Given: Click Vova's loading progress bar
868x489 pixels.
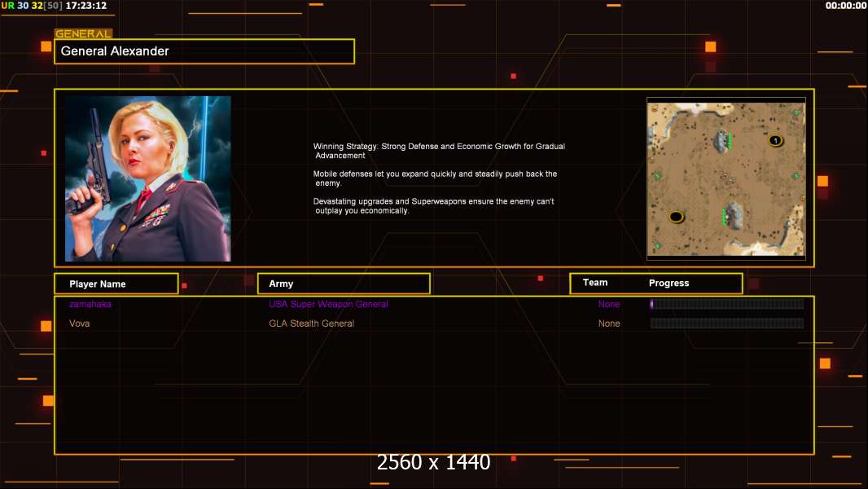Looking at the screenshot, I should [x=727, y=323].
